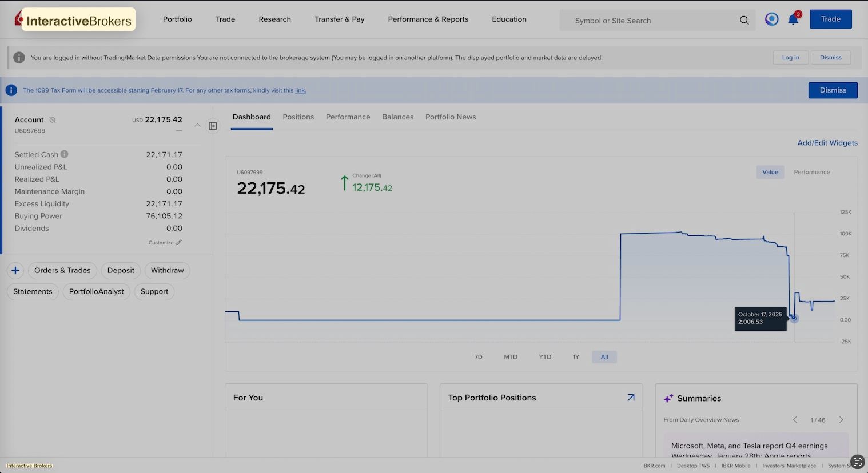This screenshot has width=868, height=473.
Task: Open the IBKR Mobile footer link
Action: pyautogui.click(x=736, y=466)
